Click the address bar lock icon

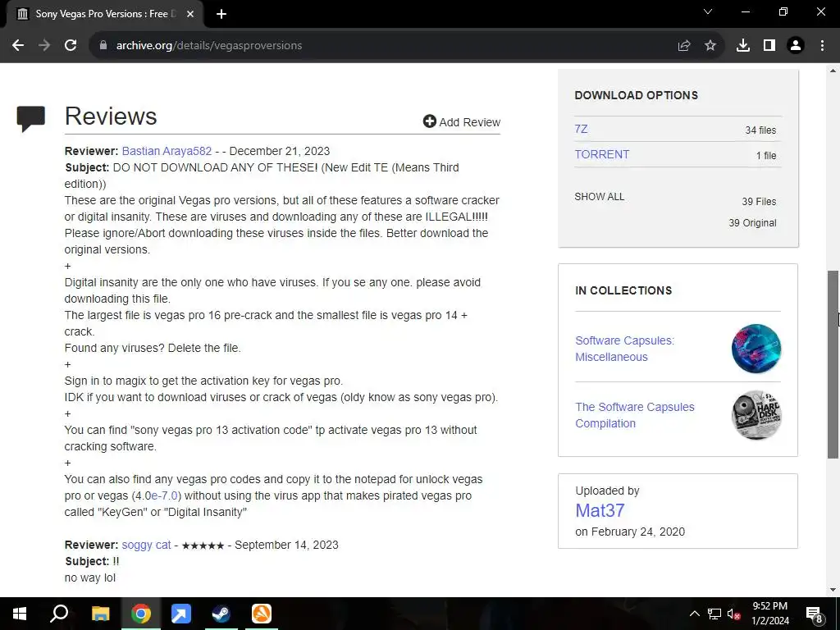(103, 46)
